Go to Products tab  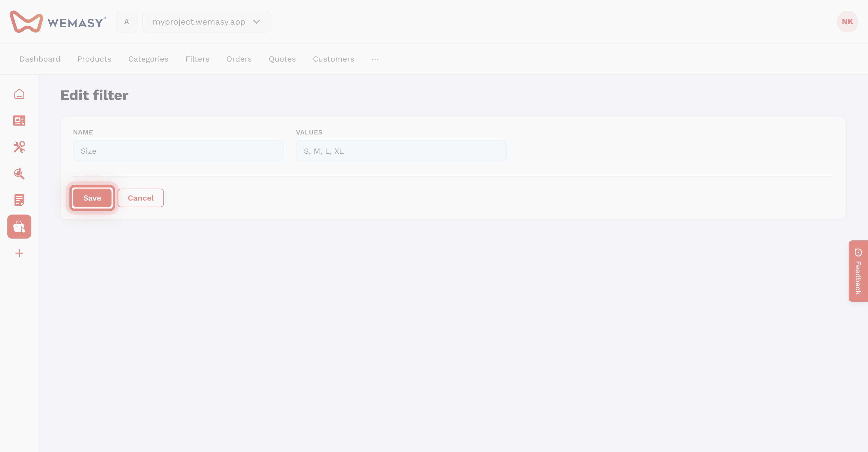(94, 59)
